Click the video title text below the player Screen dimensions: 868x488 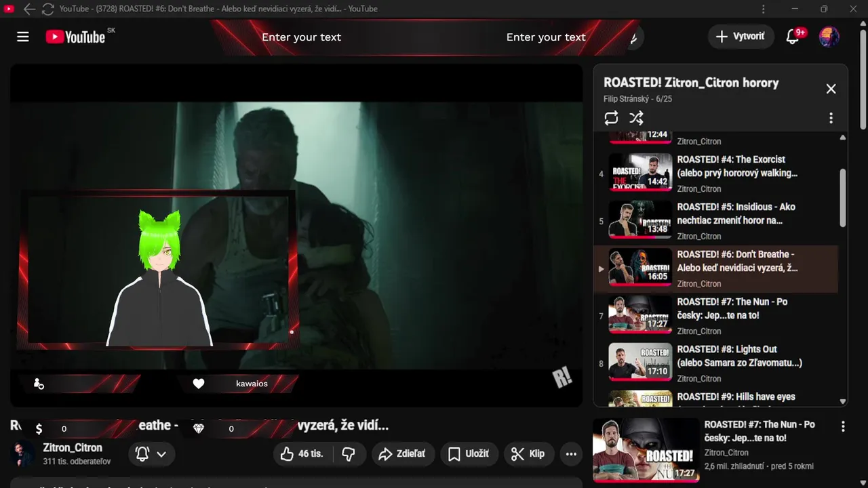(199, 426)
